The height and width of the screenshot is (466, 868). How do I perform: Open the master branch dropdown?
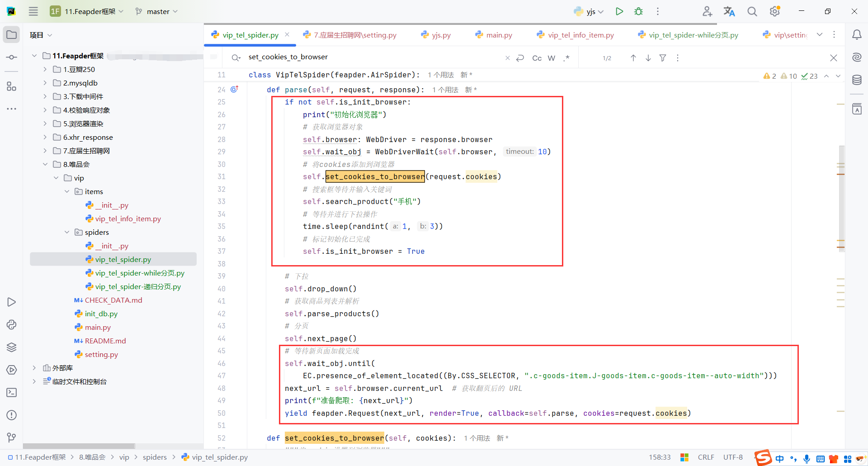click(x=156, y=11)
